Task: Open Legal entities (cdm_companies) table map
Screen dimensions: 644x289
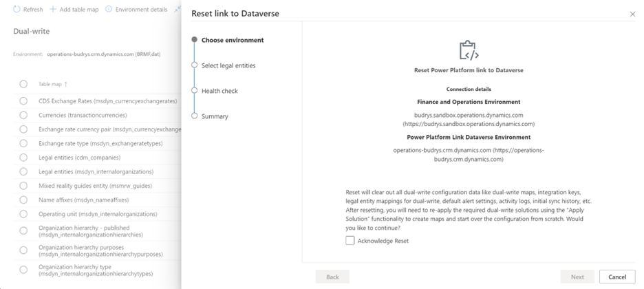Action: [80, 158]
